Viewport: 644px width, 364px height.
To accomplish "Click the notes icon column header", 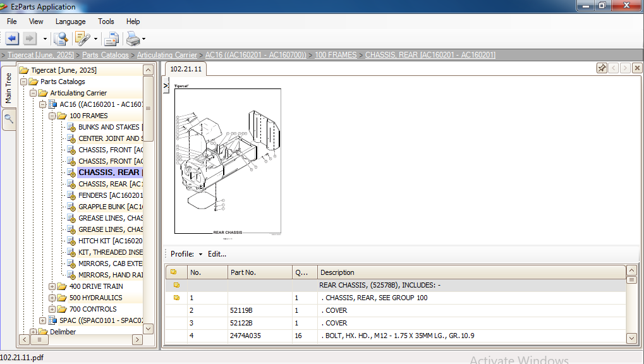I will pos(176,272).
